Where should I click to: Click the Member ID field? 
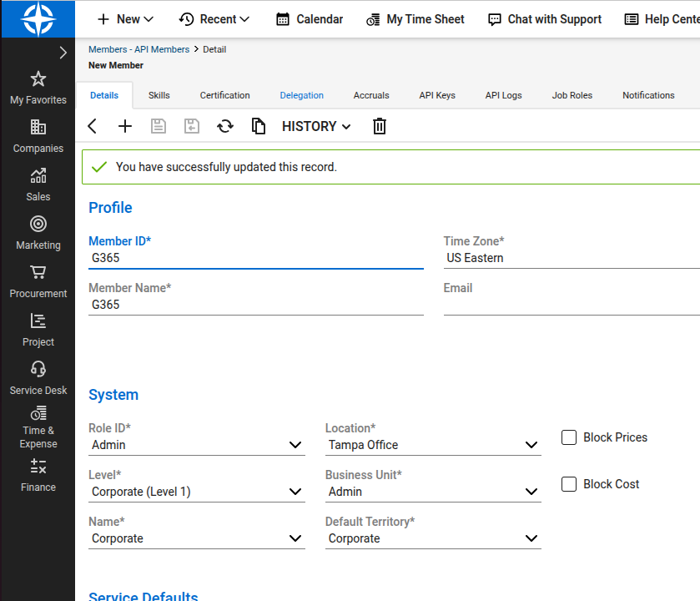pos(256,258)
